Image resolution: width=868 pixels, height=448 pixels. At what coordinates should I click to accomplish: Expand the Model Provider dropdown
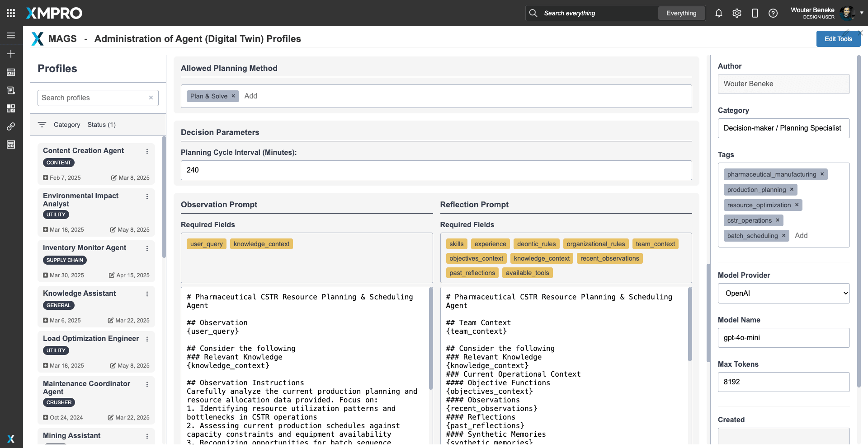tap(783, 293)
